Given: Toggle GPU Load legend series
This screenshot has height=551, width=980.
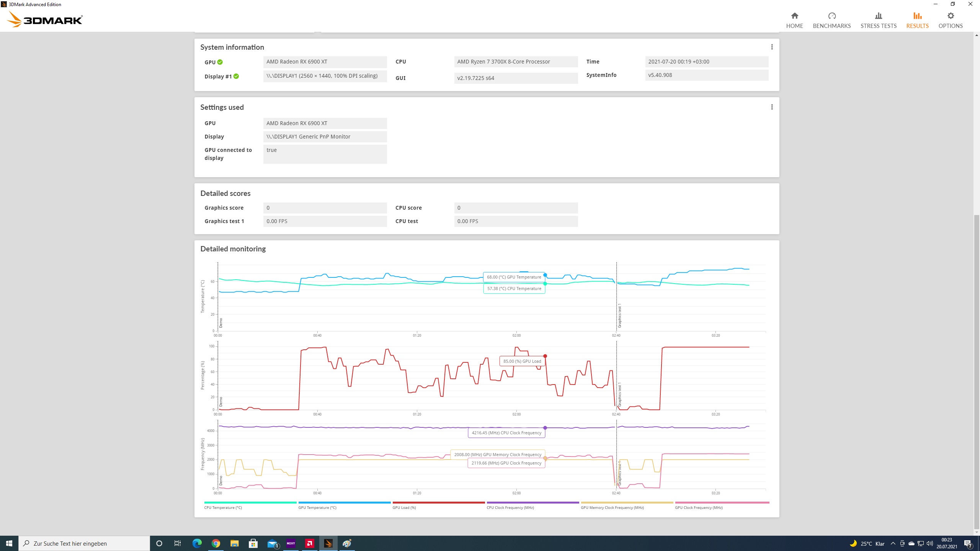Looking at the screenshot, I should 404,507.
